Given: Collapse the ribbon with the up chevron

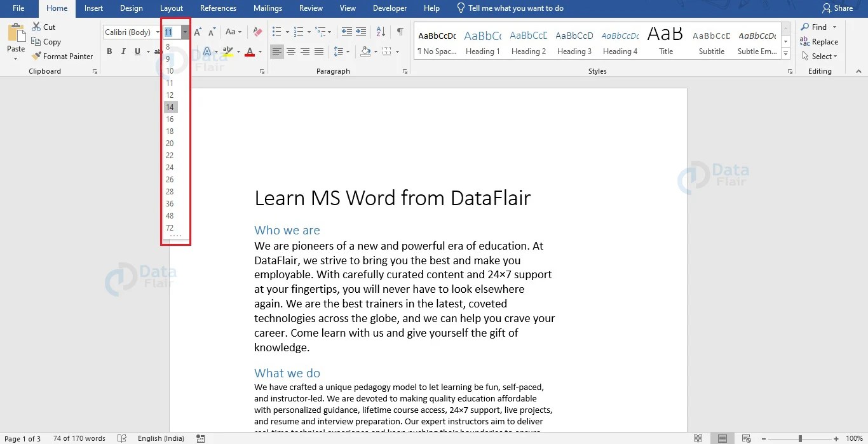Looking at the screenshot, I should click(858, 72).
